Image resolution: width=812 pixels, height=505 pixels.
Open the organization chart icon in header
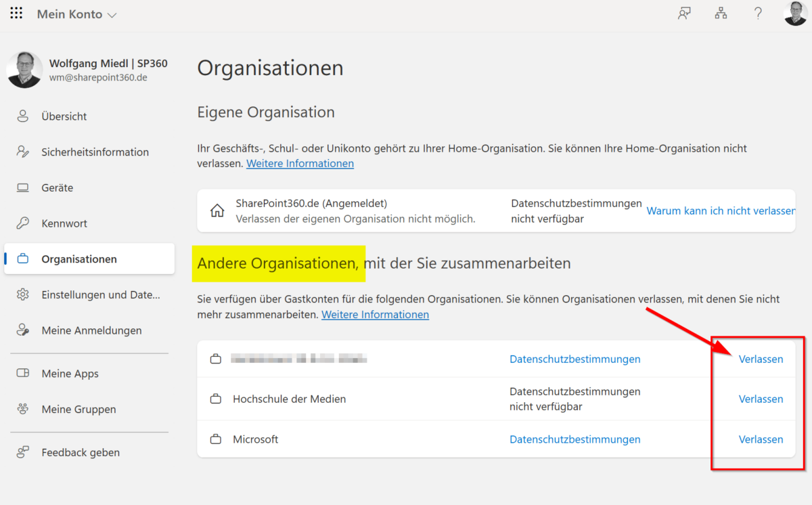click(721, 14)
